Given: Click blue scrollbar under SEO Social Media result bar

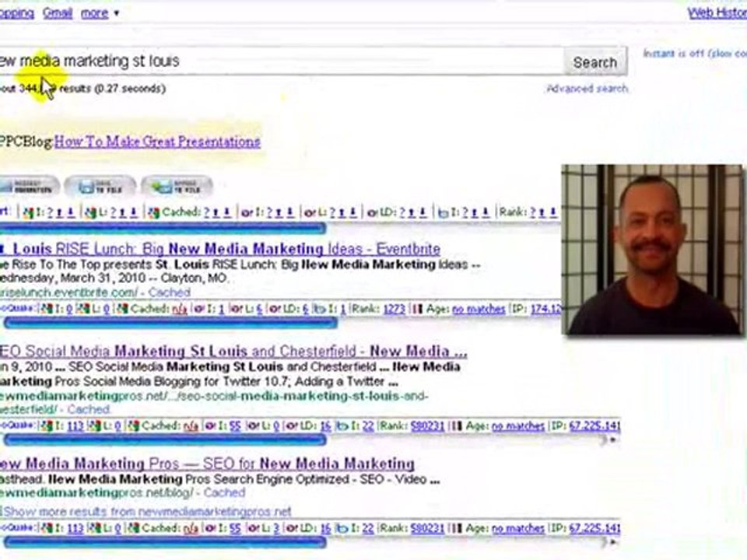Looking at the screenshot, I should tap(165, 440).
